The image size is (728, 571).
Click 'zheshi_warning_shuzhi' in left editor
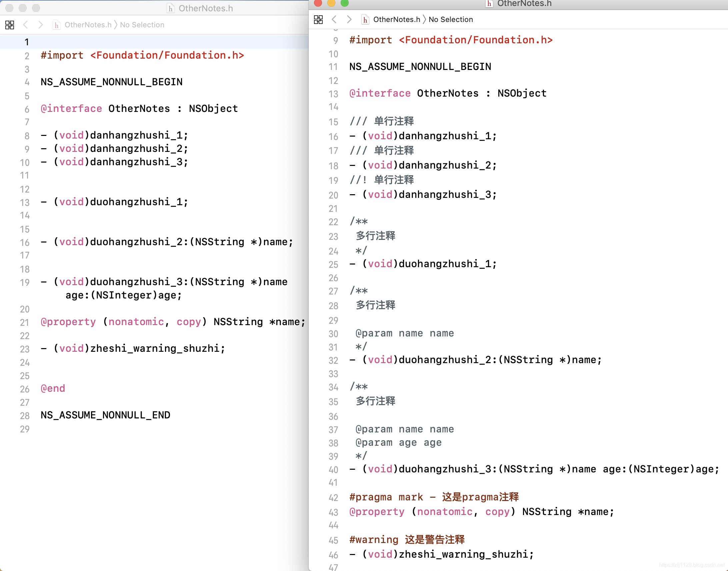pyautogui.click(x=133, y=348)
